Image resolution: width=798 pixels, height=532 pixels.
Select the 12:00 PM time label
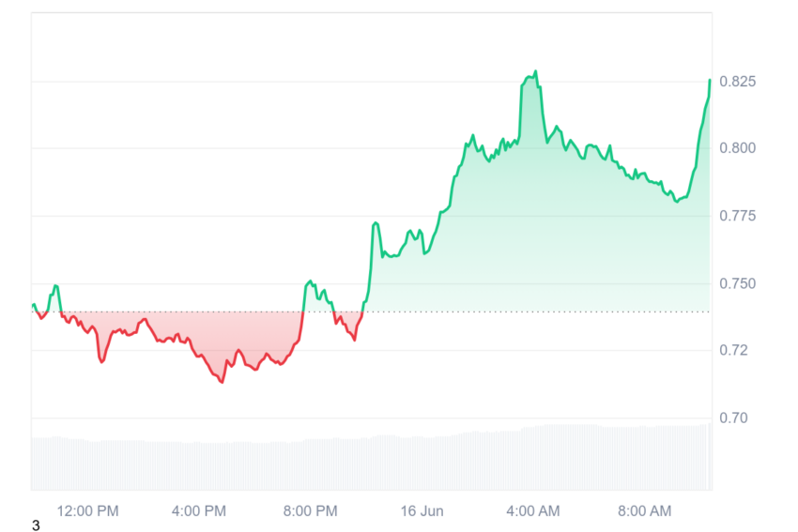pyautogui.click(x=87, y=510)
